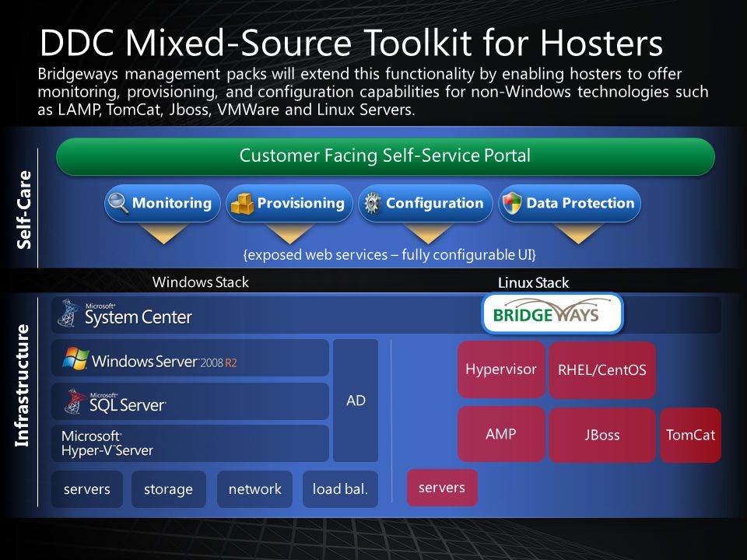Click the gear Configuration icon

coord(372,203)
